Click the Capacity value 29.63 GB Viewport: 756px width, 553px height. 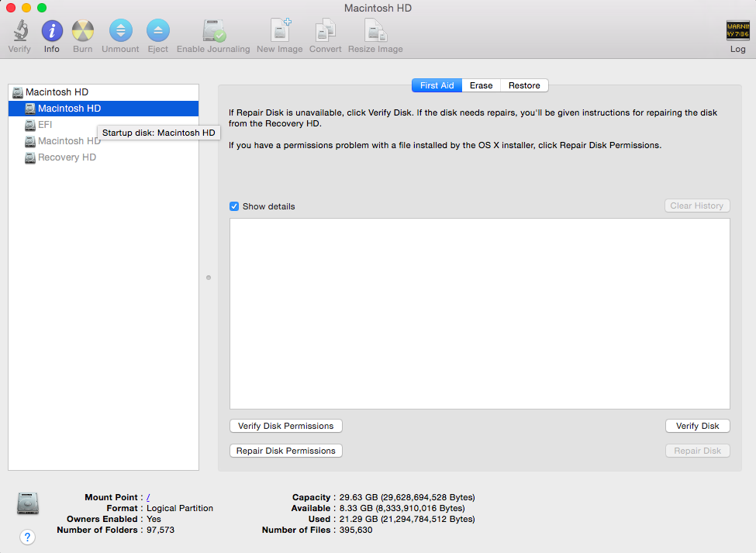pyautogui.click(x=407, y=498)
